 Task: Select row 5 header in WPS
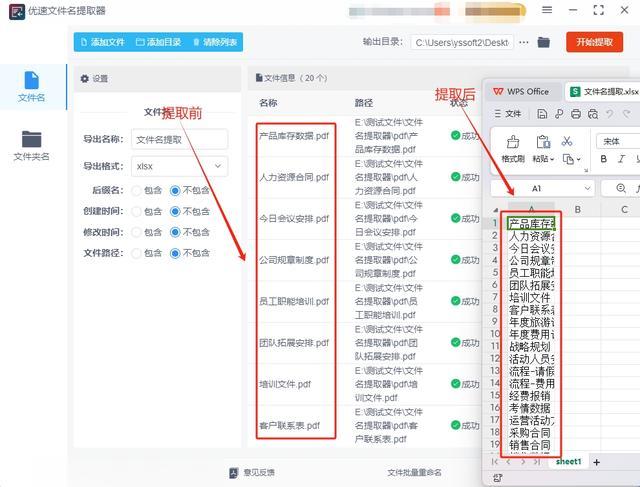(495, 273)
